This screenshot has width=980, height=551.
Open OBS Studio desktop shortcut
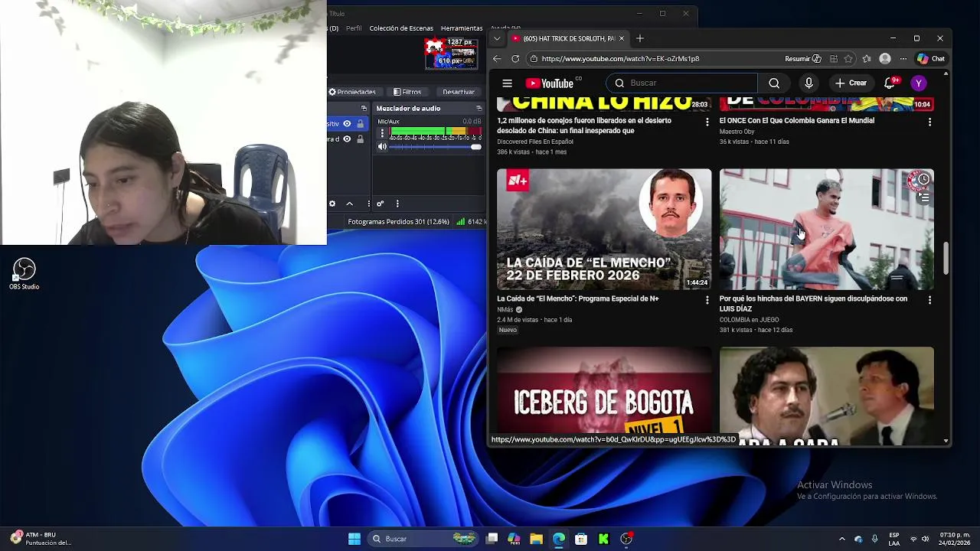click(24, 275)
